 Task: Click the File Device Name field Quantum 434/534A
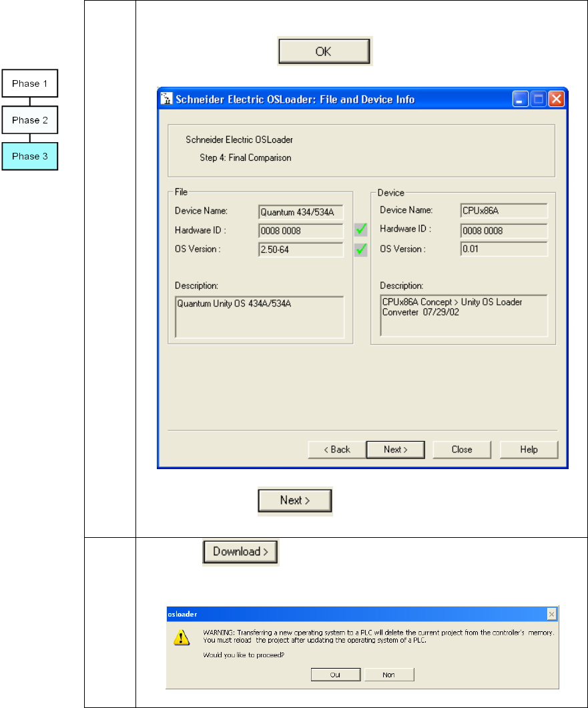(x=301, y=212)
